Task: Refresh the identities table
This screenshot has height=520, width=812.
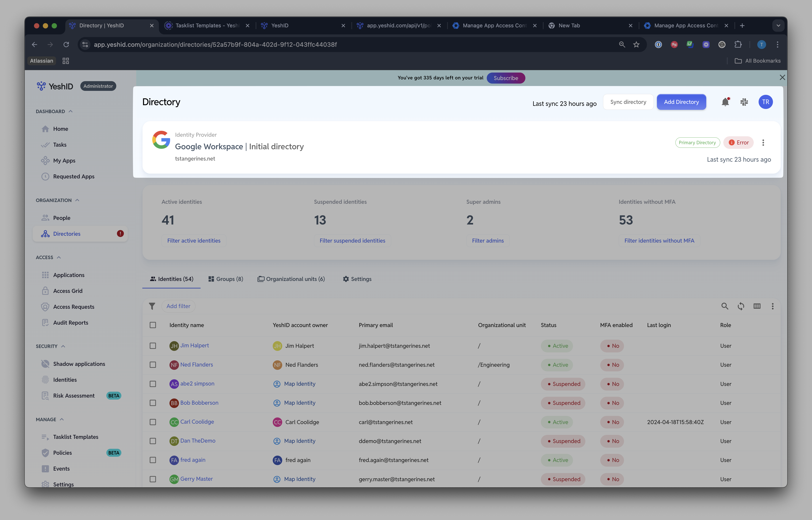Action: click(741, 306)
